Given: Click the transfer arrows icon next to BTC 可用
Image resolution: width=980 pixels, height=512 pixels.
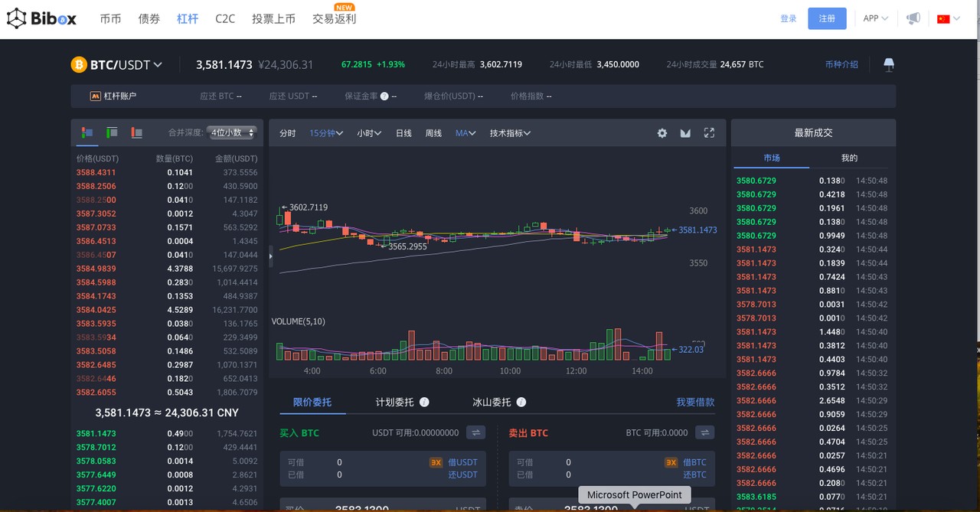Looking at the screenshot, I should (x=704, y=432).
